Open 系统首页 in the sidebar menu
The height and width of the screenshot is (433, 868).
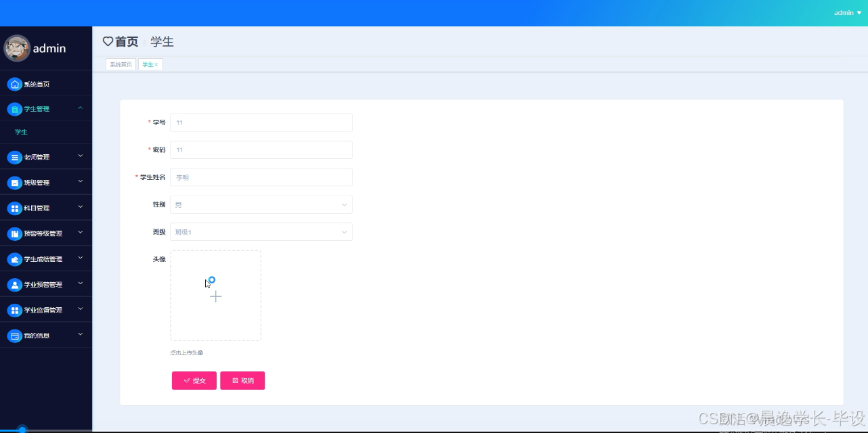coord(37,85)
